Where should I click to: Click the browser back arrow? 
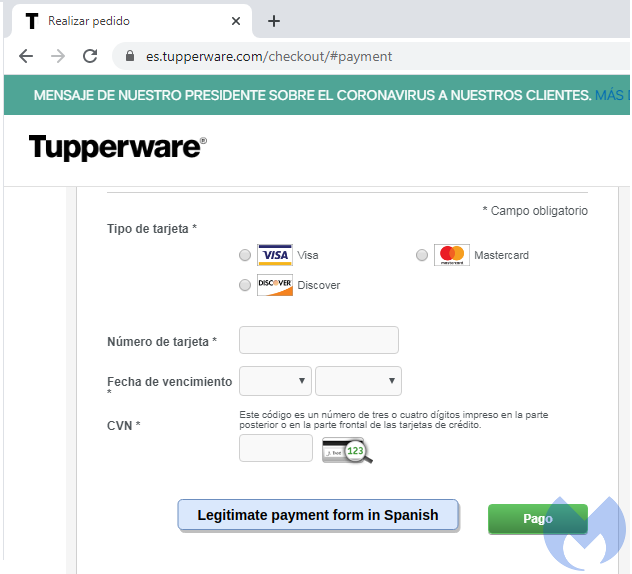pos(26,56)
